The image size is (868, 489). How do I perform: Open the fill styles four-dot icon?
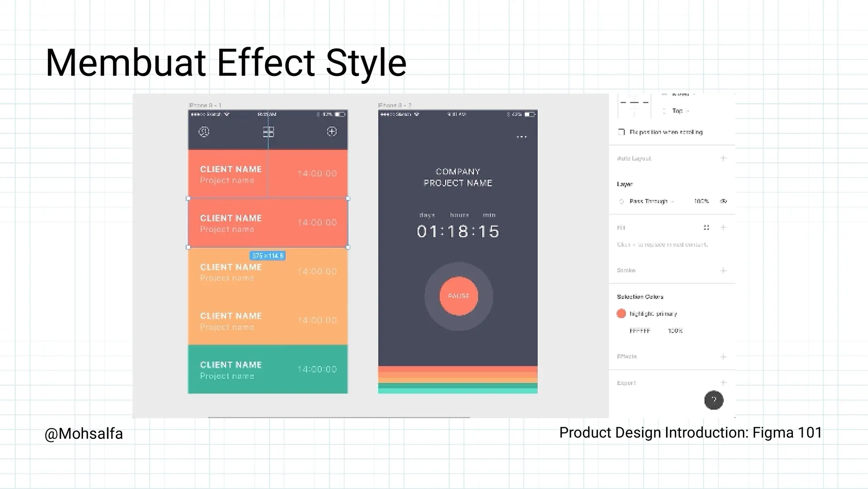[706, 227]
